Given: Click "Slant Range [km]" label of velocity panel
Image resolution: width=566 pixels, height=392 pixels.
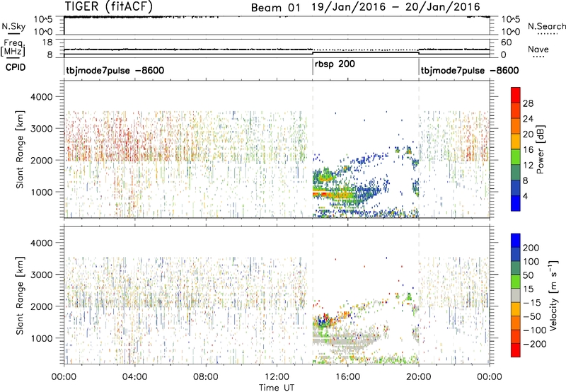Looking at the screenshot, I should [x=20, y=295].
